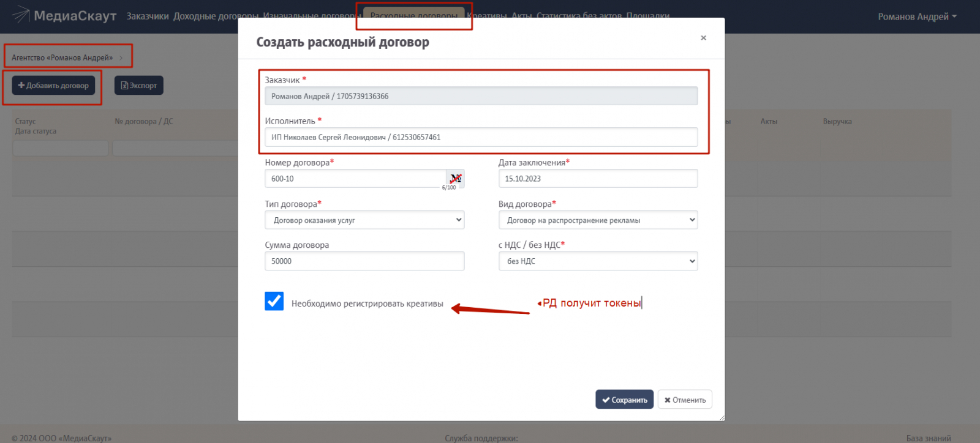
Task: Focus the Номер договора input field
Action: click(x=355, y=179)
